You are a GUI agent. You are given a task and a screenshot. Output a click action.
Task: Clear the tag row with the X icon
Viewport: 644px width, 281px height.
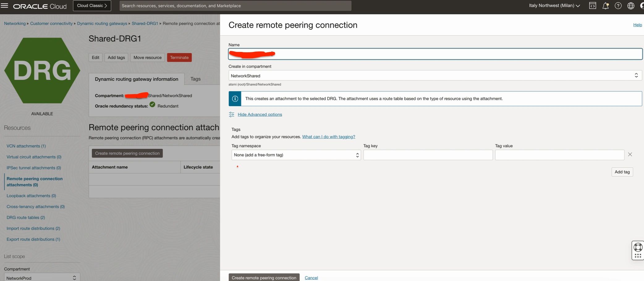(x=630, y=154)
